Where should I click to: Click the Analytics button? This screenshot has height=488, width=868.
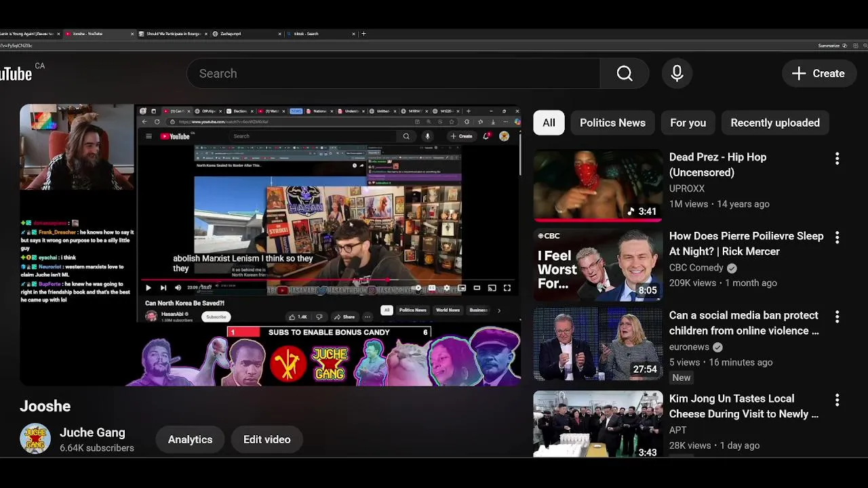click(x=190, y=439)
